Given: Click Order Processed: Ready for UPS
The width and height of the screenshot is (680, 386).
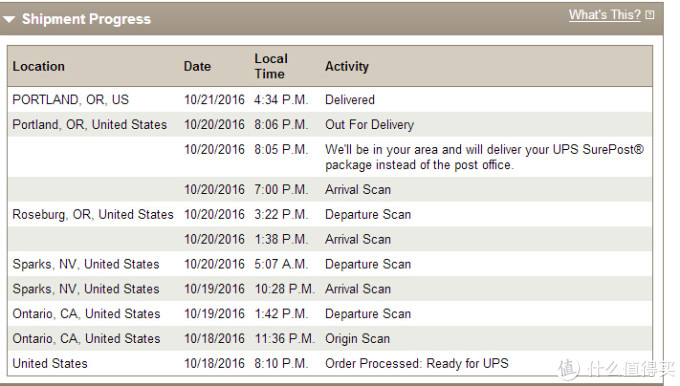Looking at the screenshot, I should [x=417, y=363].
